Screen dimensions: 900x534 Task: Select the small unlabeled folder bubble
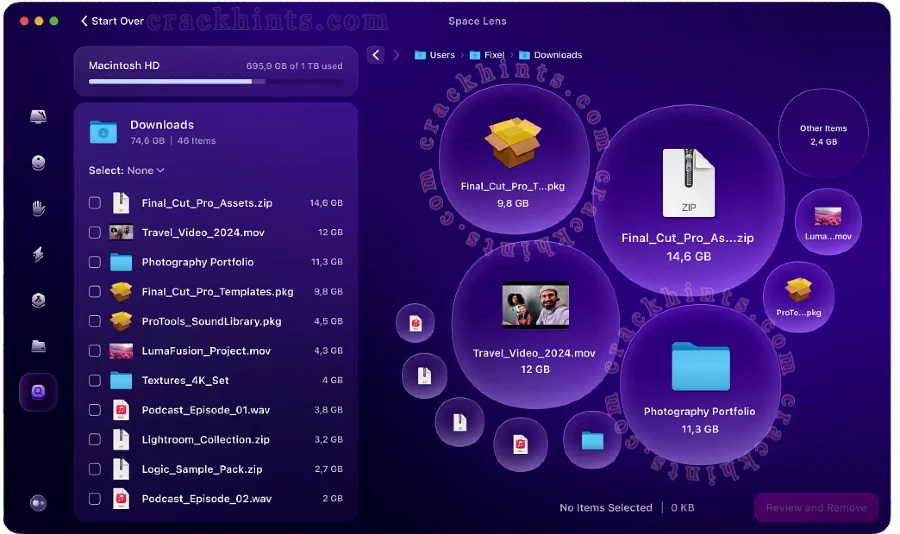[592, 440]
